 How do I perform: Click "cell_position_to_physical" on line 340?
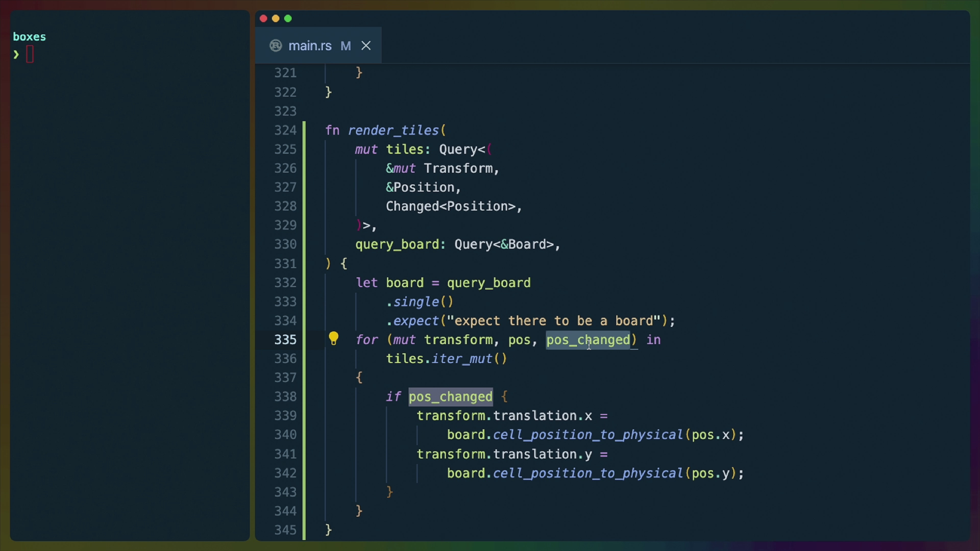point(588,435)
